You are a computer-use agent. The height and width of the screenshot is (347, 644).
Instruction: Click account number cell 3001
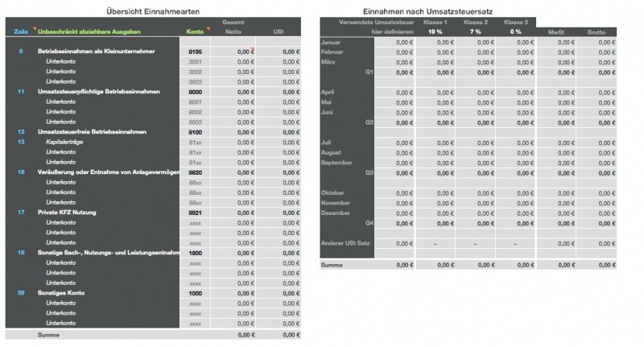click(x=195, y=61)
